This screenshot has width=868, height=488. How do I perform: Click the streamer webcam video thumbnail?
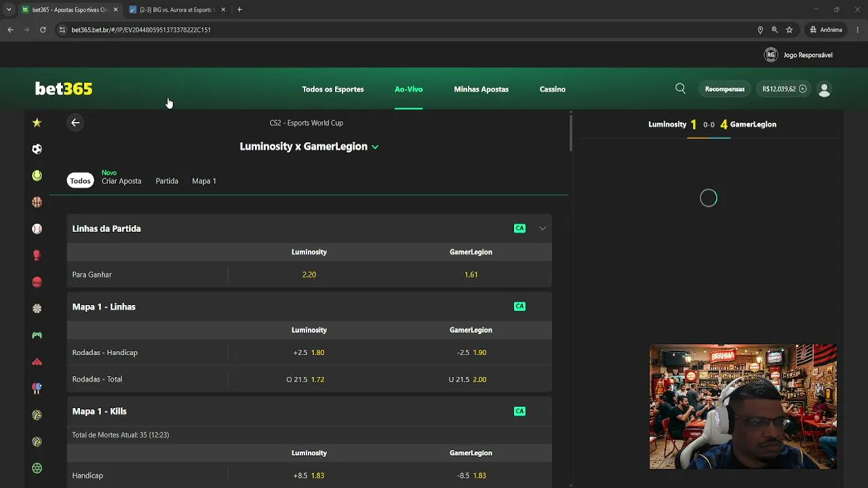point(743,407)
